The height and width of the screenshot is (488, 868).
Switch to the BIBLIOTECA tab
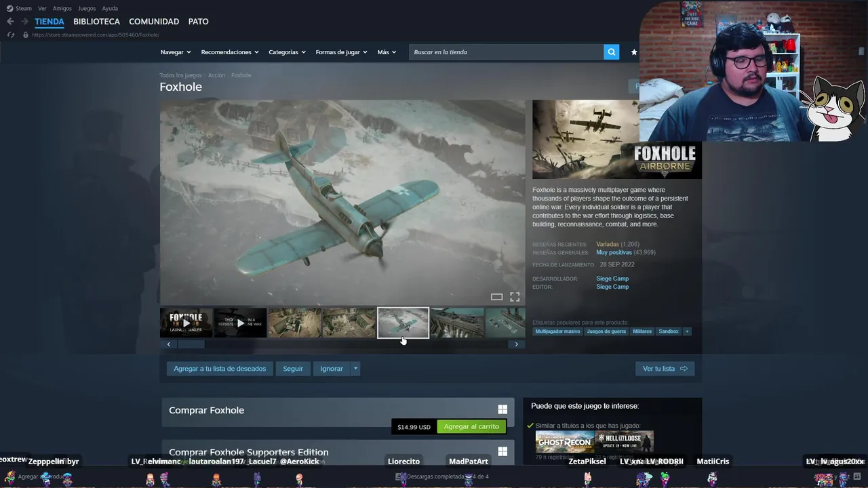pyautogui.click(x=96, y=22)
